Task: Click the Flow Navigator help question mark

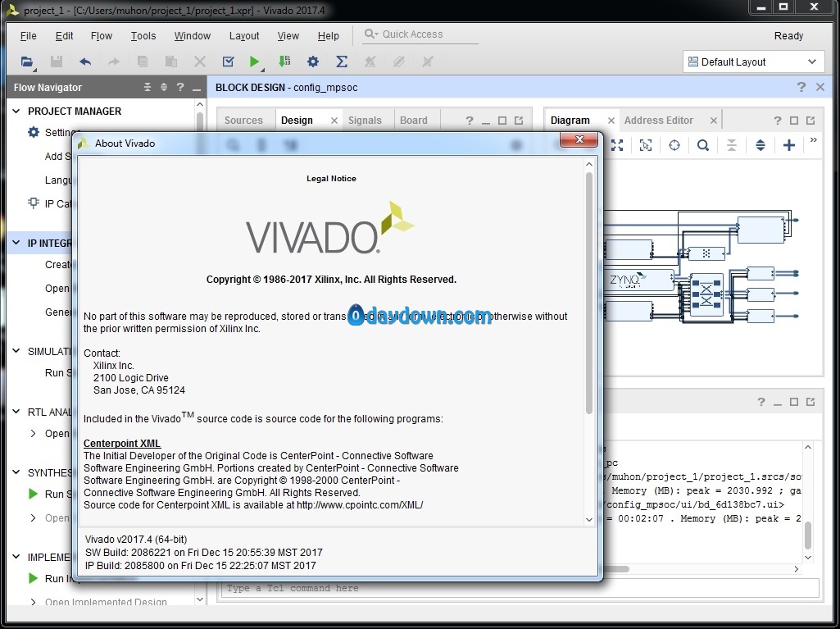Action: coord(180,87)
